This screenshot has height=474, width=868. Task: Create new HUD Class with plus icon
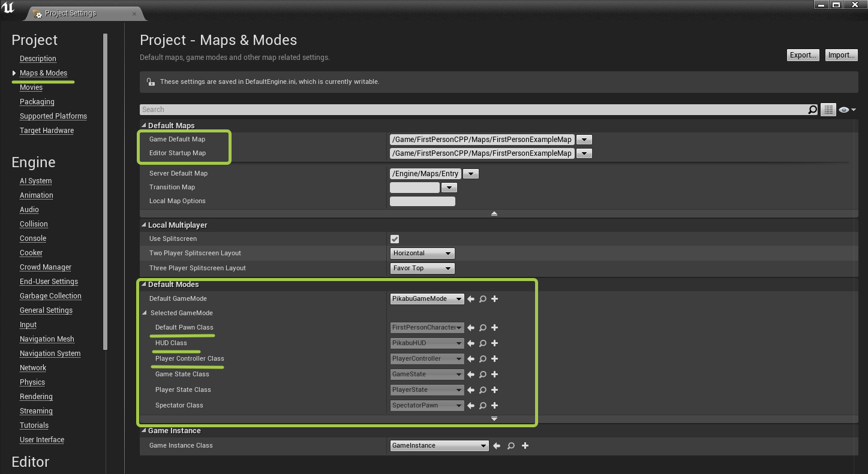(494, 343)
